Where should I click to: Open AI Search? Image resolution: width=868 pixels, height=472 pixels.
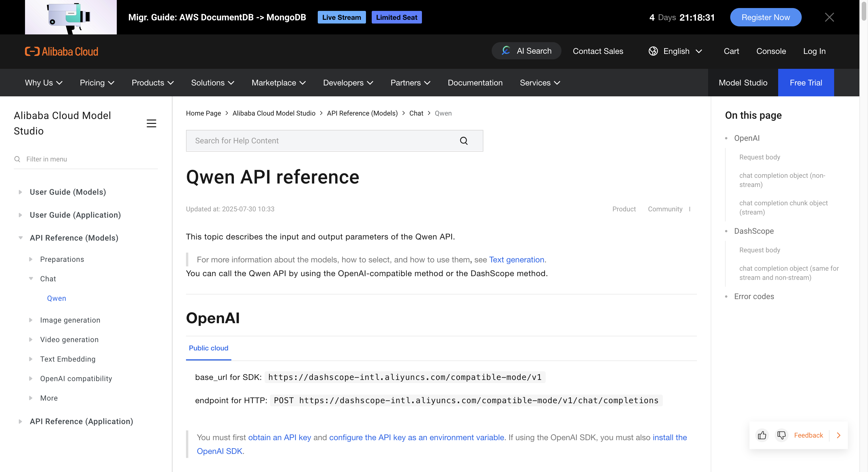pos(526,51)
